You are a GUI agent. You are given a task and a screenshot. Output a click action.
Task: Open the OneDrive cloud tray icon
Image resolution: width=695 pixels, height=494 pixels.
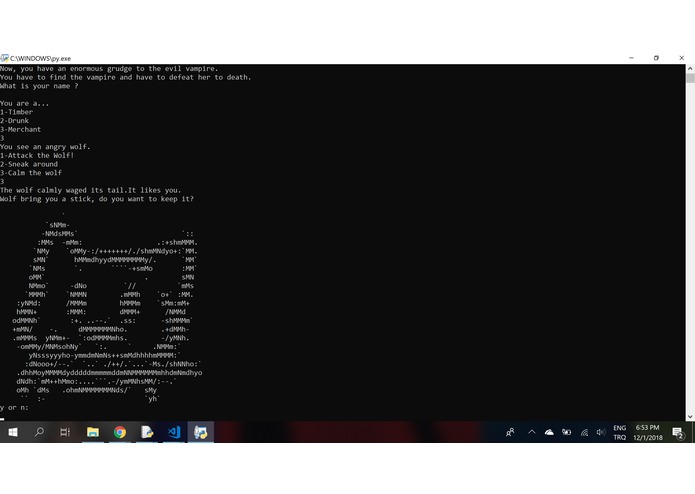point(549,432)
